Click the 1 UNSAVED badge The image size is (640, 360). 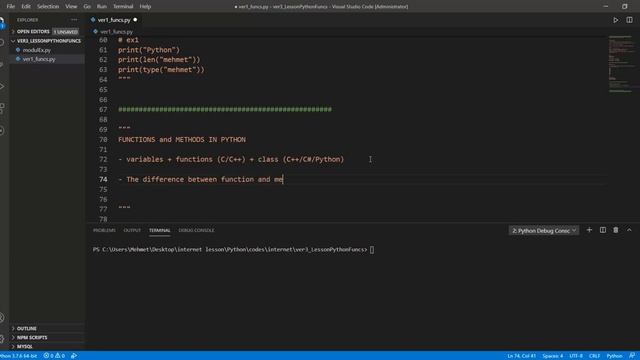coord(66,31)
